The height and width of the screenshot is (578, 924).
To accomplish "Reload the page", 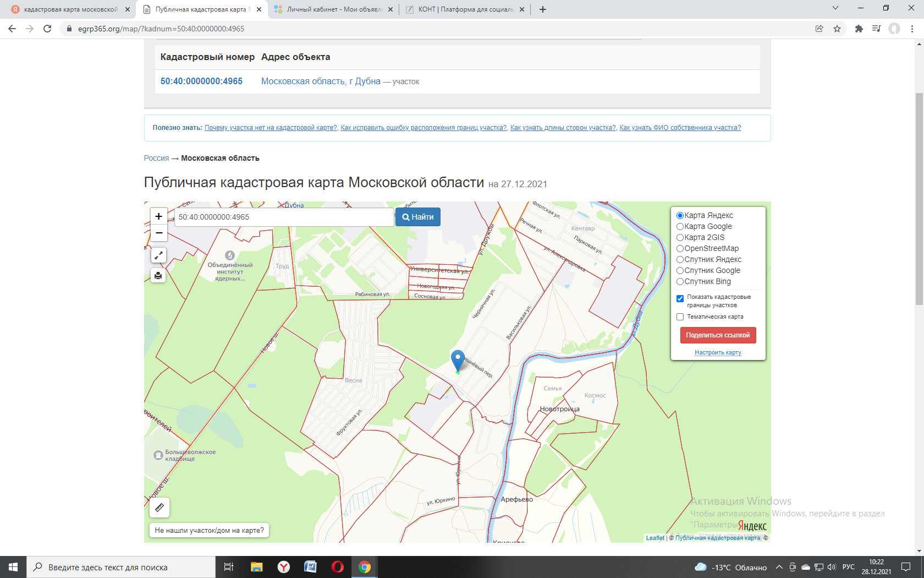I will click(47, 29).
